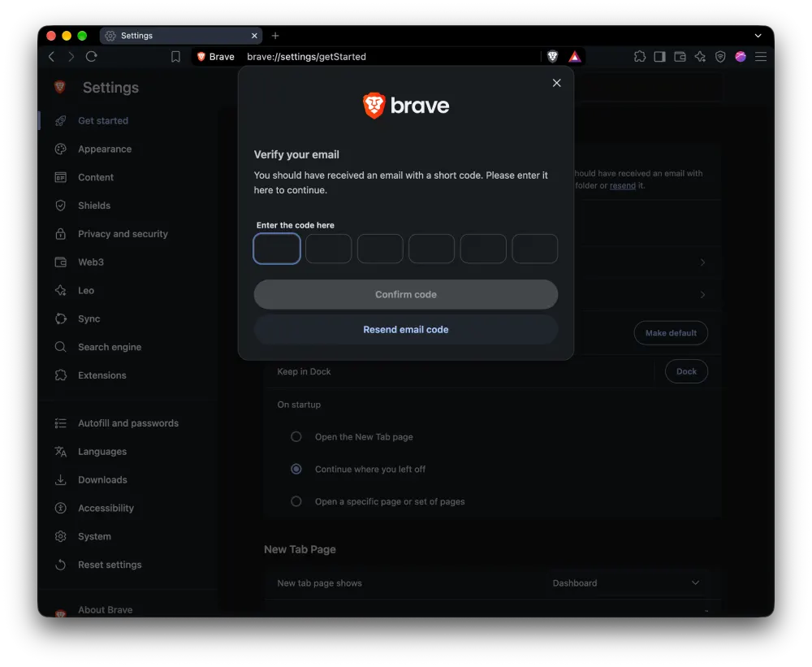Open Brave Shields lion icon in address bar
The height and width of the screenshot is (667, 812).
(x=552, y=57)
